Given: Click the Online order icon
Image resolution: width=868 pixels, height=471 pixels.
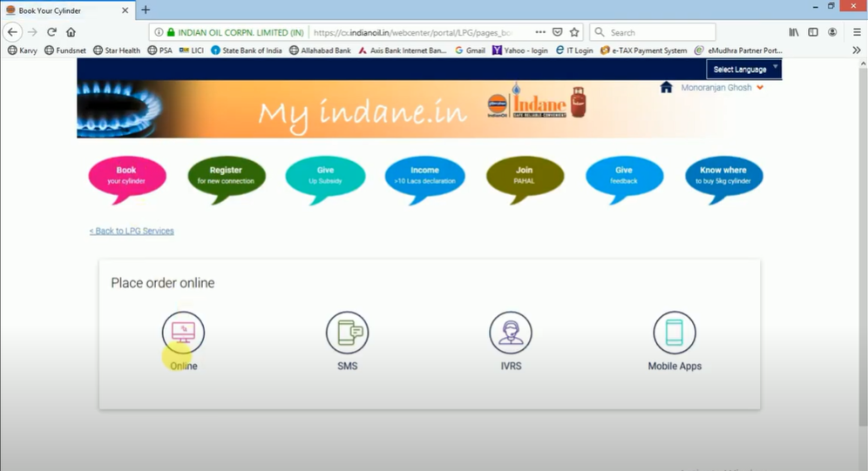Looking at the screenshot, I should tap(183, 333).
